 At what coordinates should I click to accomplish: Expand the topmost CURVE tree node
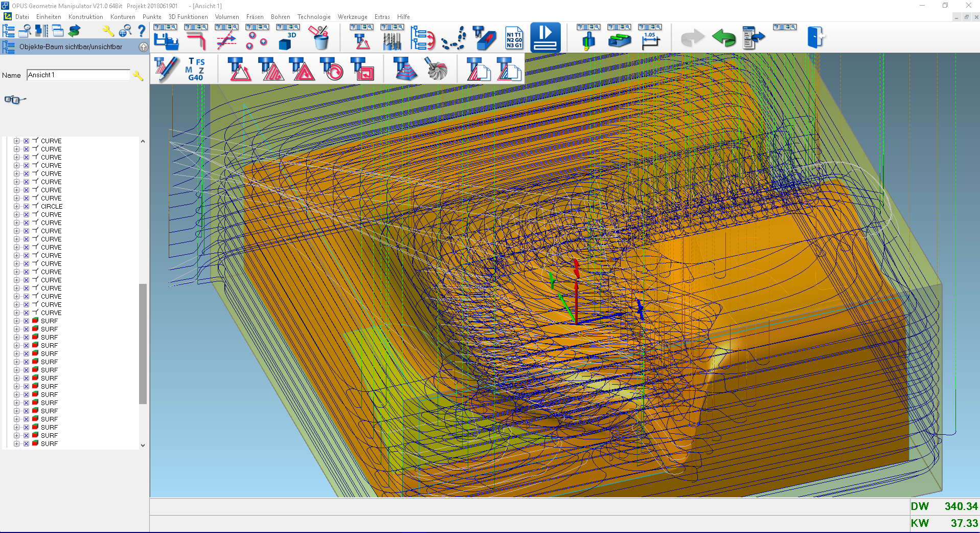pos(16,141)
